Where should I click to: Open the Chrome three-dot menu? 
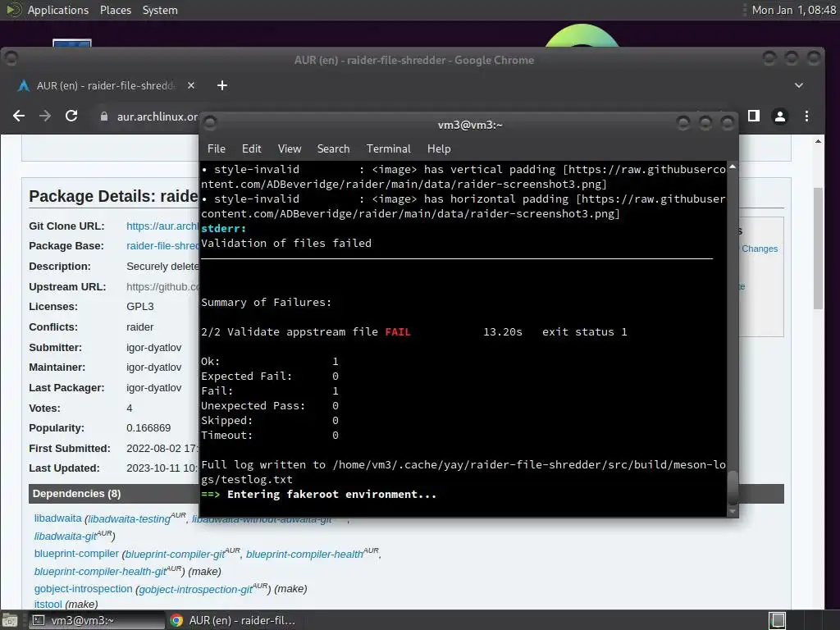[x=807, y=116]
